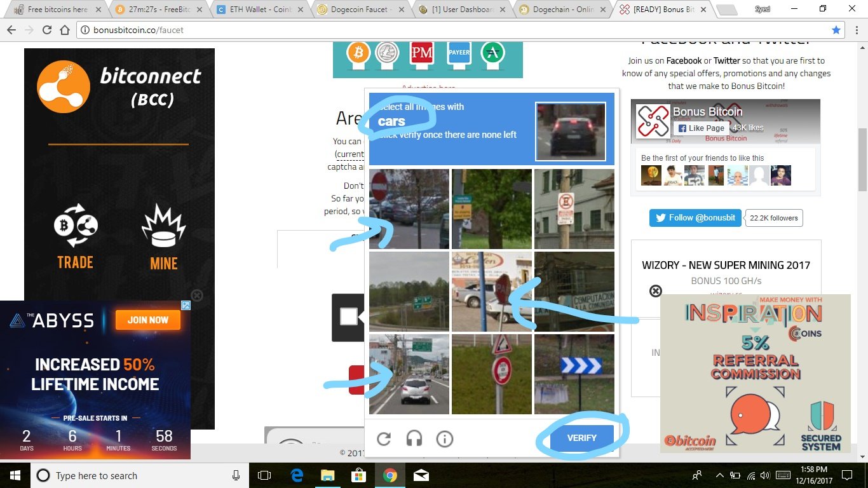Click the Payeer payment icon

click(x=459, y=54)
